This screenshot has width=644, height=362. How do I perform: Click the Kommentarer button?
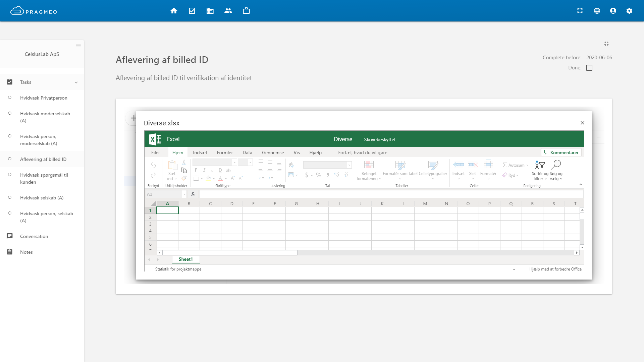[561, 153]
